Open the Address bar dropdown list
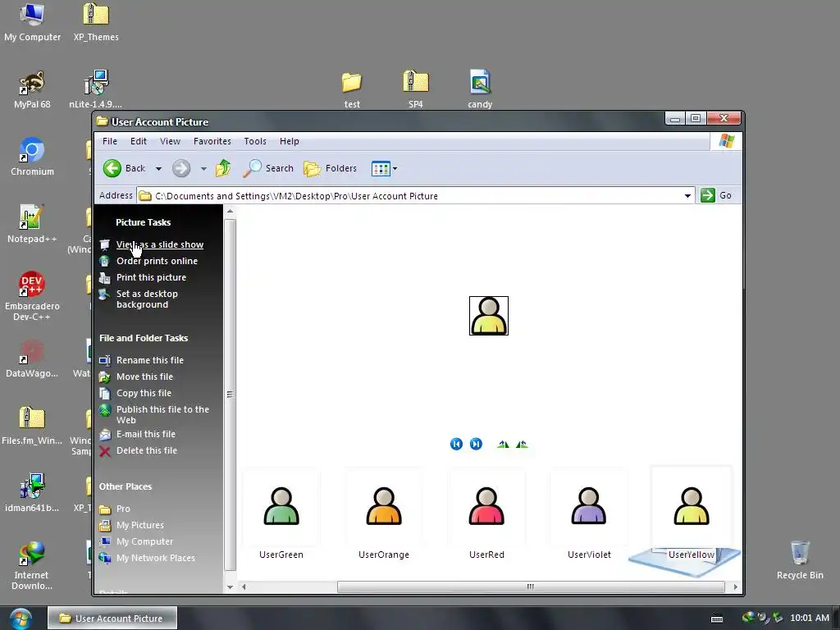 (x=687, y=196)
